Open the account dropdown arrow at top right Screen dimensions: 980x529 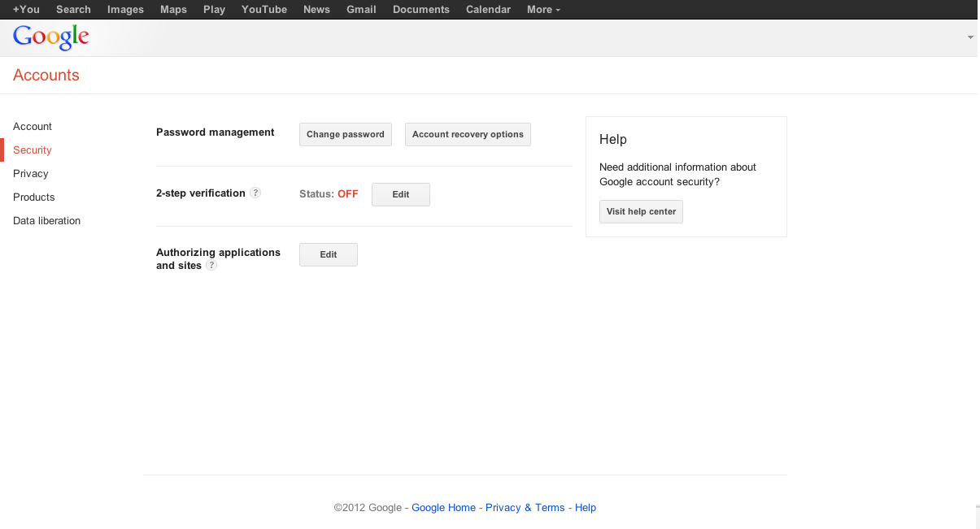[970, 37]
